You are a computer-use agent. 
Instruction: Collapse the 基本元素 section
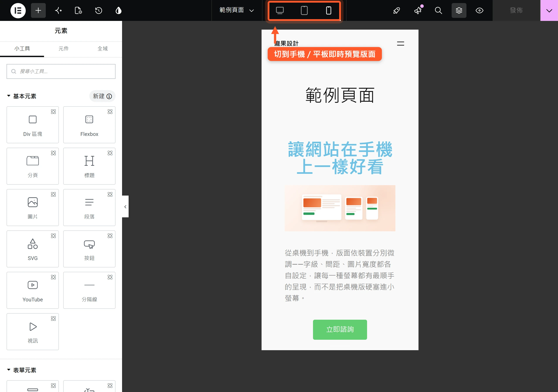pyautogui.click(x=22, y=96)
